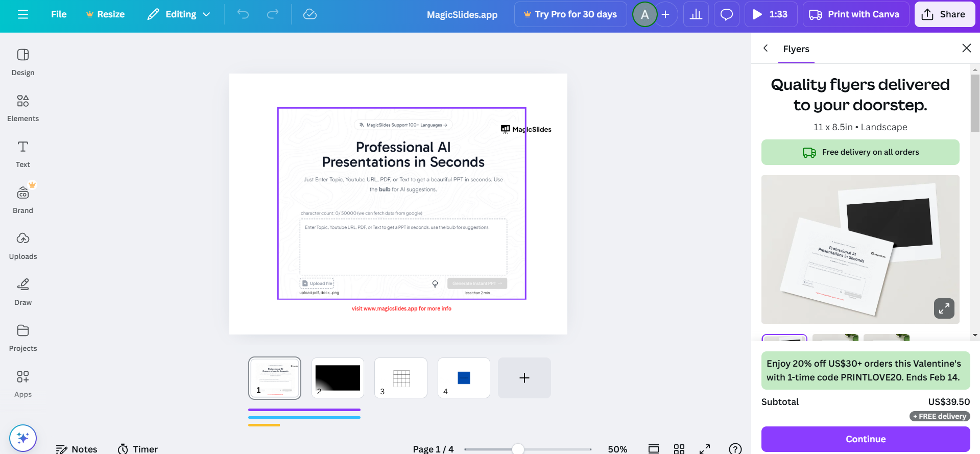
Task: Select the Draw tool
Action: tap(23, 292)
